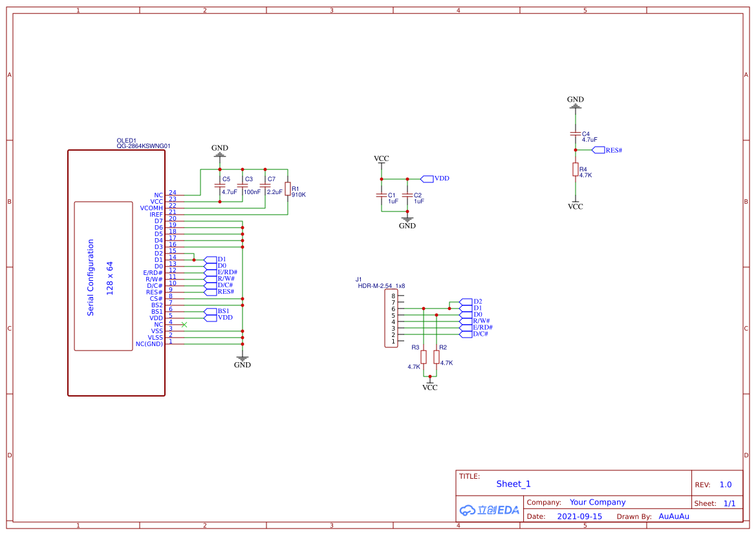756x535 pixels.
Task: Click the QG-2864KSWNG01 part name text
Action: tap(143, 146)
